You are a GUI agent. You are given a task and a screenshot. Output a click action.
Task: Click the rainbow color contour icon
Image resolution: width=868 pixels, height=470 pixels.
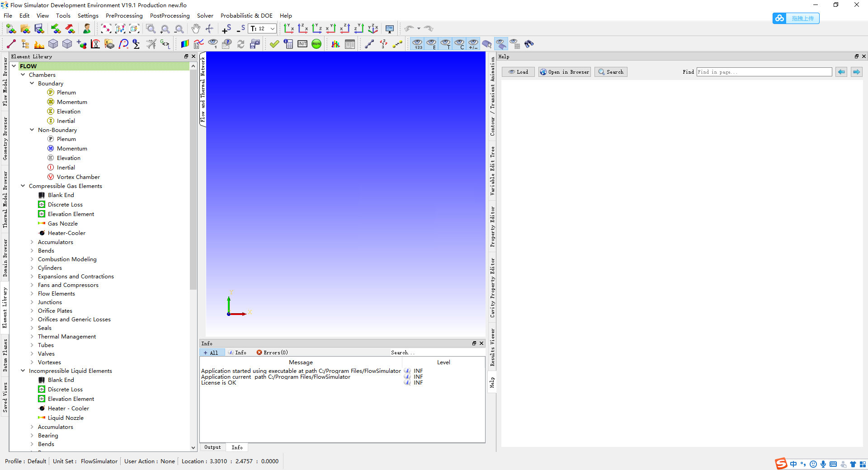[x=184, y=44]
